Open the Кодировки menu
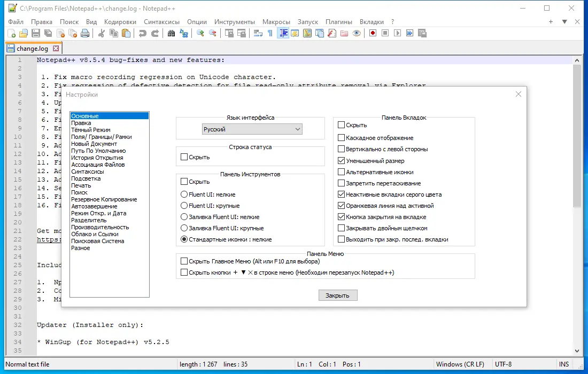The width and height of the screenshot is (588, 374). coord(120,22)
